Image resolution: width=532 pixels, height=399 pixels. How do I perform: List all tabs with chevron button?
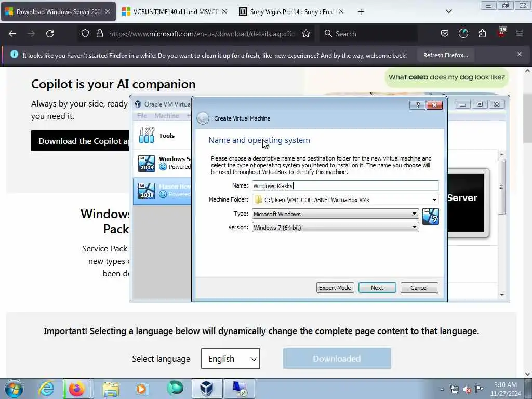pos(448,11)
